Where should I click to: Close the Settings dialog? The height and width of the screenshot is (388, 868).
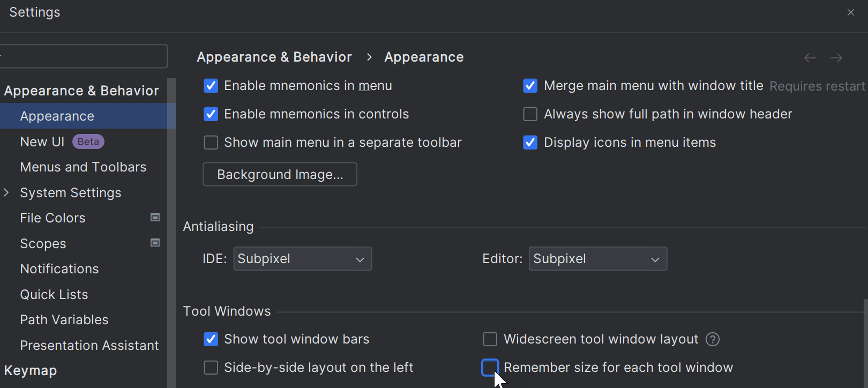pyautogui.click(x=850, y=12)
